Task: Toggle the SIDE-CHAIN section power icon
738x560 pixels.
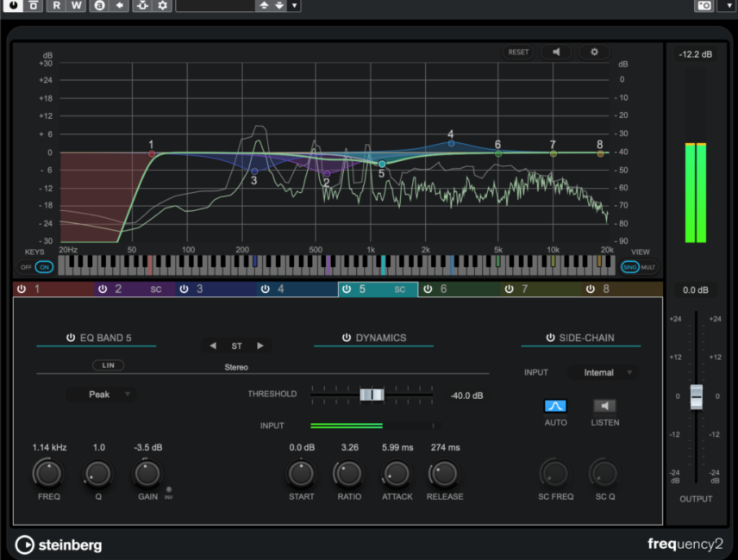Action: click(550, 338)
